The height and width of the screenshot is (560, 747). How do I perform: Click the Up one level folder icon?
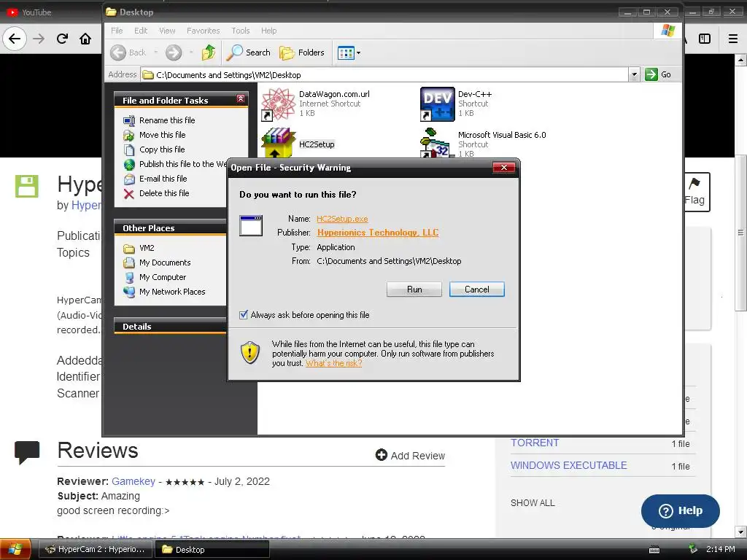click(208, 52)
